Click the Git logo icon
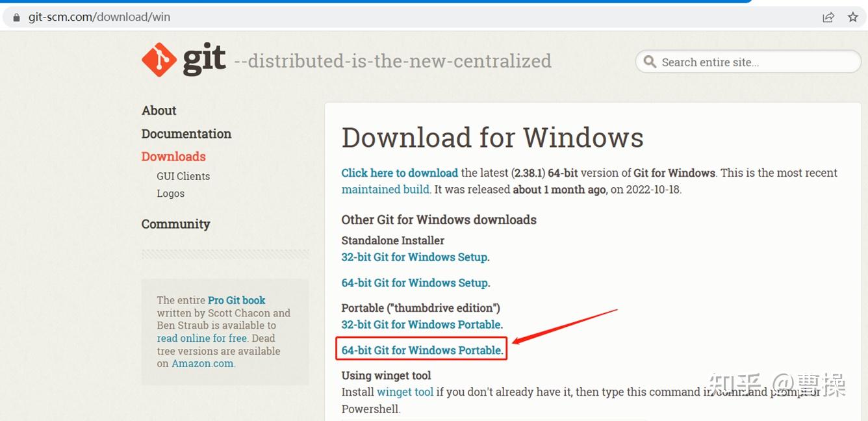The width and height of the screenshot is (868, 421). point(158,58)
